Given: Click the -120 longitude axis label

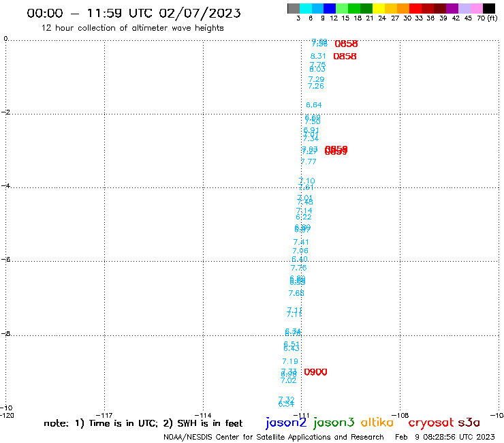Looking at the screenshot, I should coord(7,415).
